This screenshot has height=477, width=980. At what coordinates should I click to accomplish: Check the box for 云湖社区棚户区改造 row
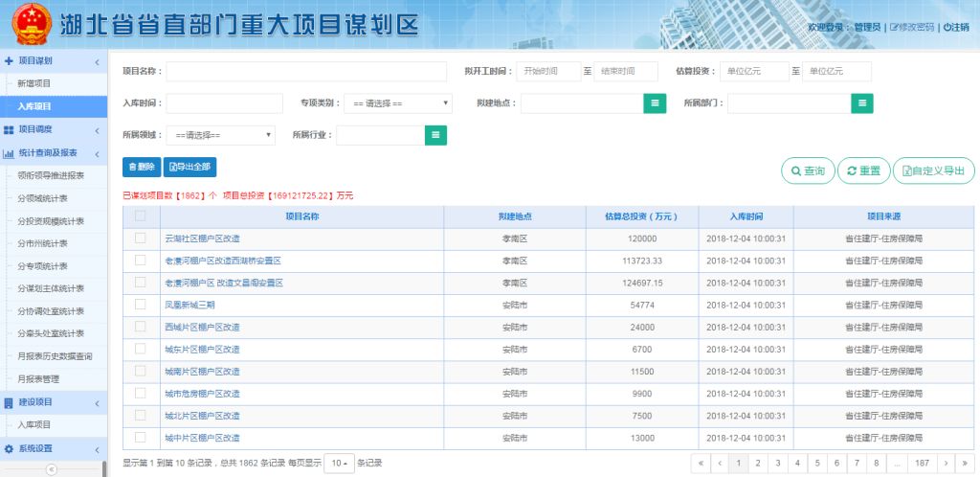(x=141, y=238)
